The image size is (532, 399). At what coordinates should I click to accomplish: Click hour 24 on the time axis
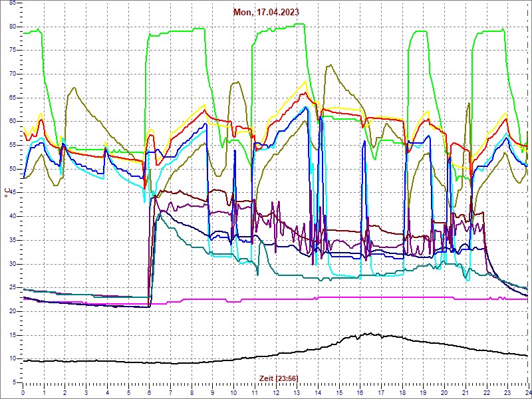point(527,393)
